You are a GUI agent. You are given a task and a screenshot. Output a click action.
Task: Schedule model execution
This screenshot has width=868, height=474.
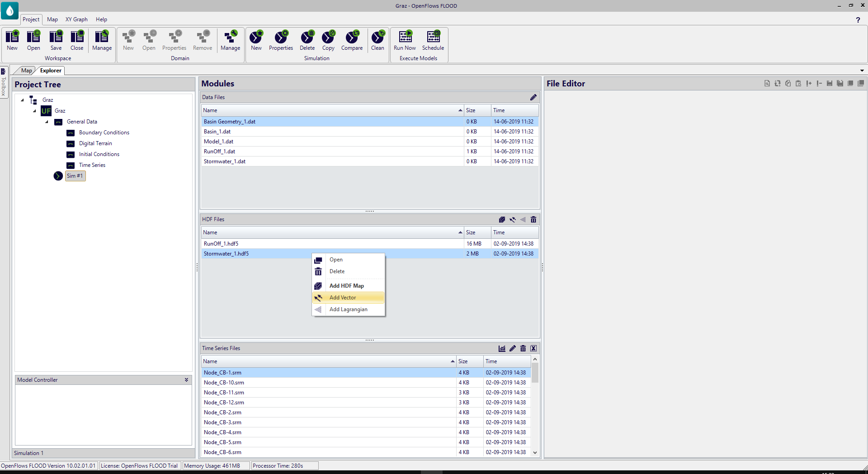(x=433, y=41)
